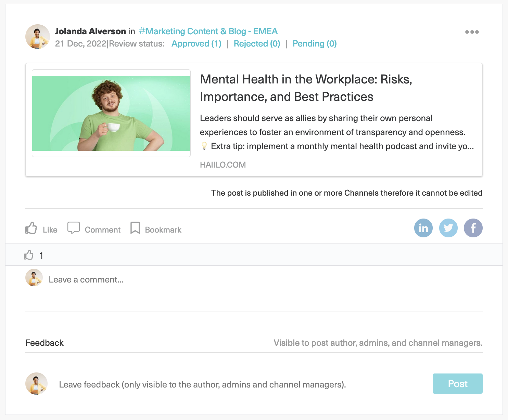View the like count thumbs-up icon
The image size is (508, 420).
29,255
